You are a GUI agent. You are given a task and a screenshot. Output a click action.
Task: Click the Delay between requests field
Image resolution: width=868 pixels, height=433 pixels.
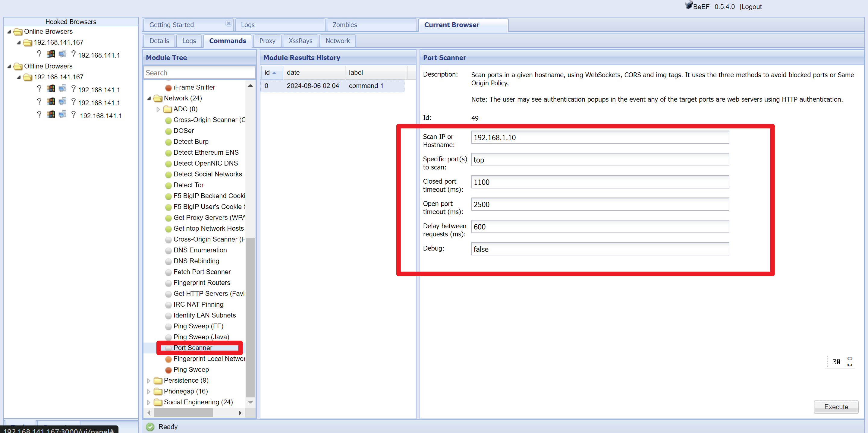pos(600,227)
